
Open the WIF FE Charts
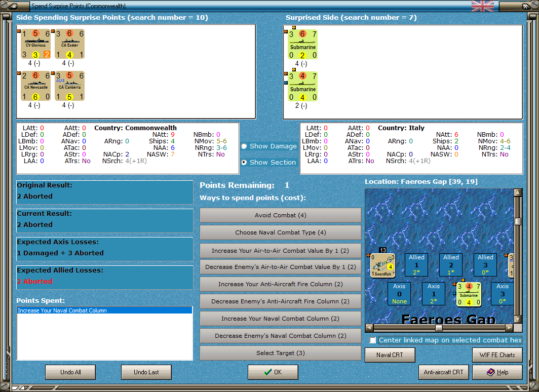coord(497,355)
